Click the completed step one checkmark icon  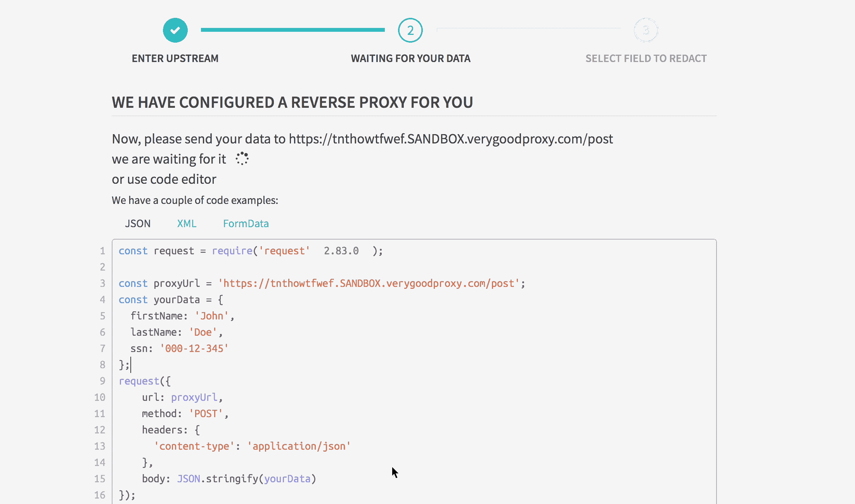(x=175, y=30)
